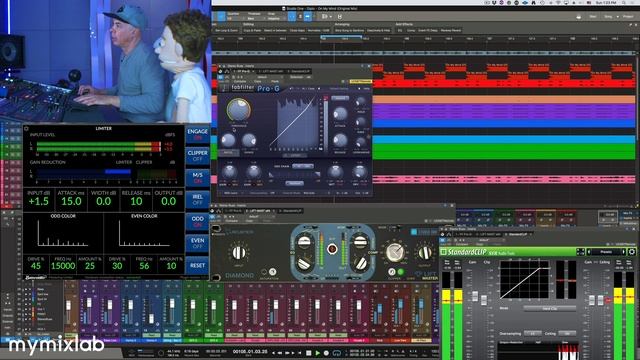Switch to the 2 - LIFT MAST tab in Pro-G window

[x=271, y=71]
